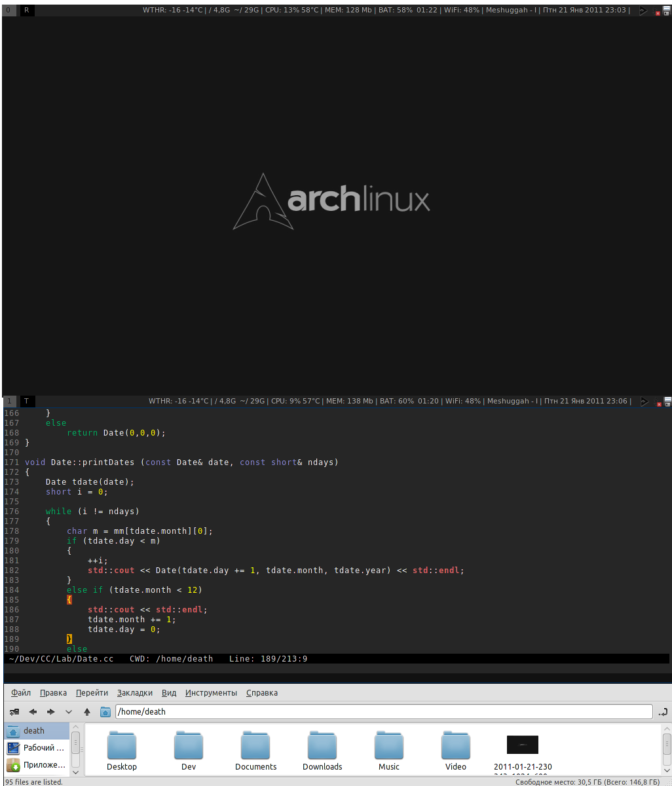Click sidebar scrollbar down arrow
The width and height of the screenshot is (672, 786).
point(76,772)
